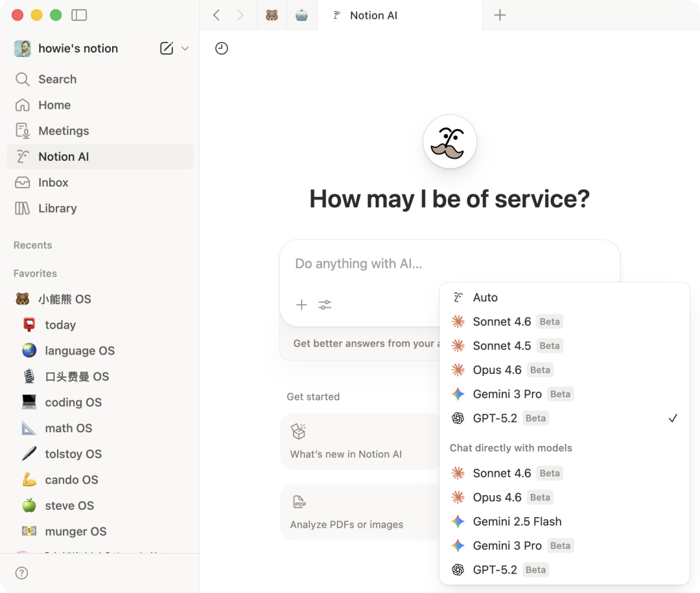Open the help question mark icon
Screen dimensions: 700x593
point(21,573)
